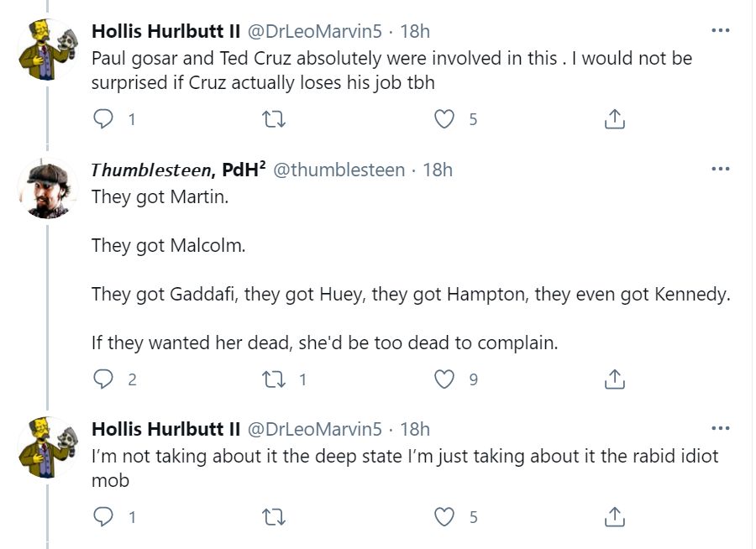Open Hollis Hurlbutt II name on last tweet
The image size is (756, 549).
pos(165,429)
